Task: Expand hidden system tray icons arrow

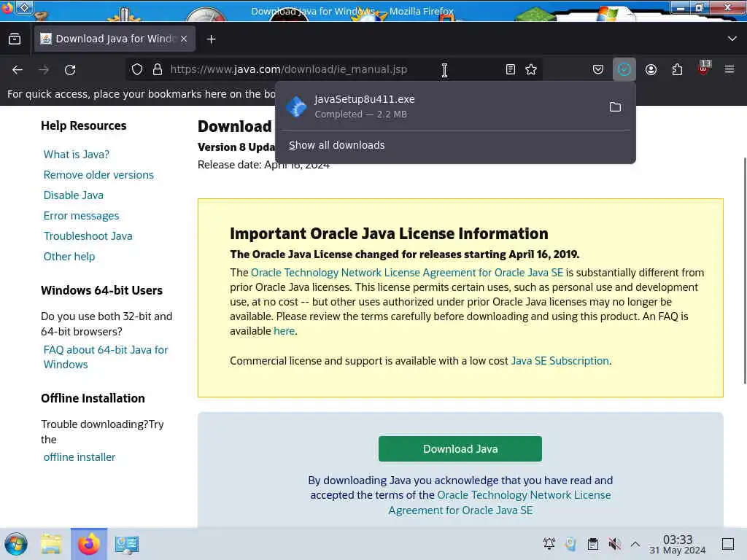Action: pos(635,544)
